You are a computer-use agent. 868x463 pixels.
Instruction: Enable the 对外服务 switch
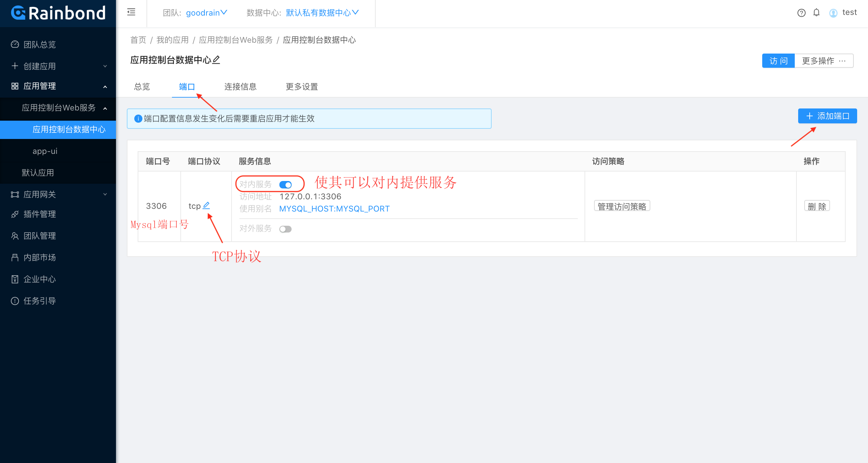pyautogui.click(x=285, y=229)
